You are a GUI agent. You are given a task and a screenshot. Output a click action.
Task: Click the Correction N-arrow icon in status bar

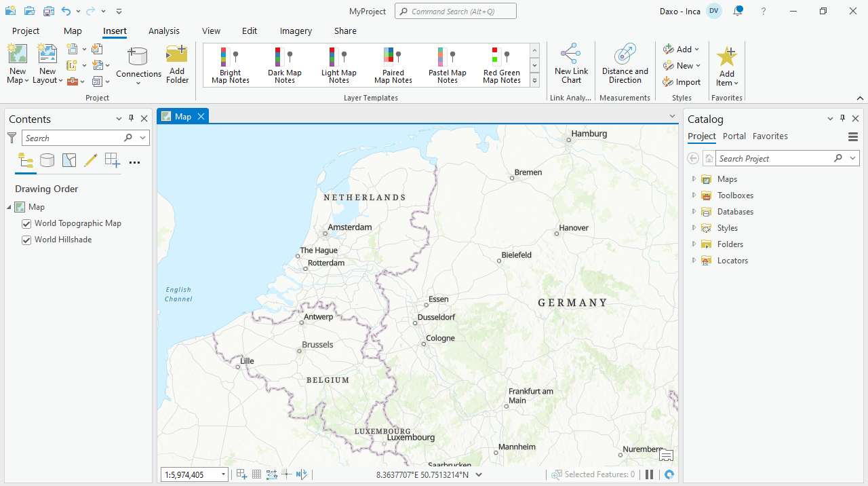pos(302,474)
